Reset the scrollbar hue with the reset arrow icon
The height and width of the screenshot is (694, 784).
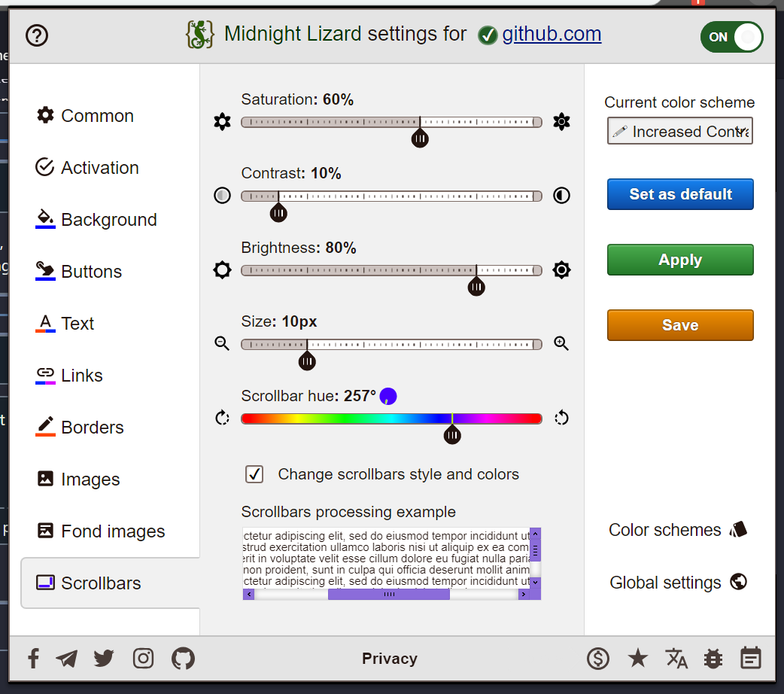[x=561, y=418]
